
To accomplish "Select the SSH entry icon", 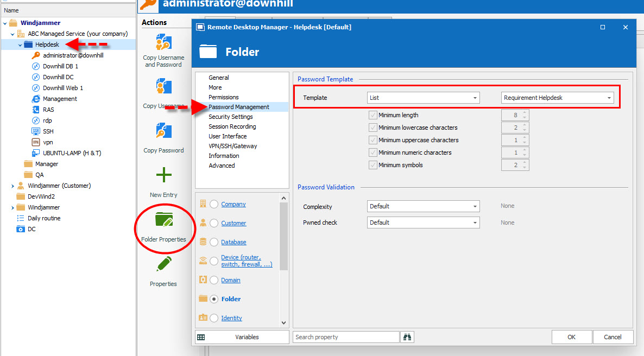I will pyautogui.click(x=36, y=131).
